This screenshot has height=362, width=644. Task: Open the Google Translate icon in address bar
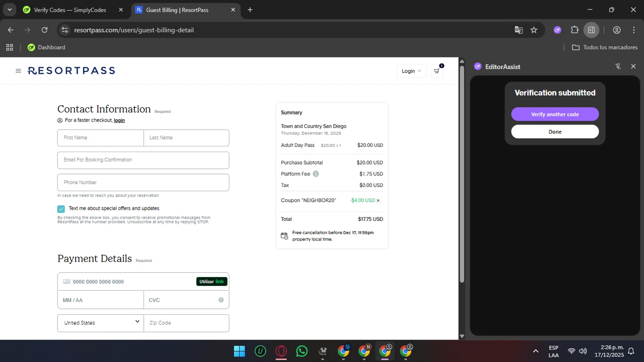519,30
